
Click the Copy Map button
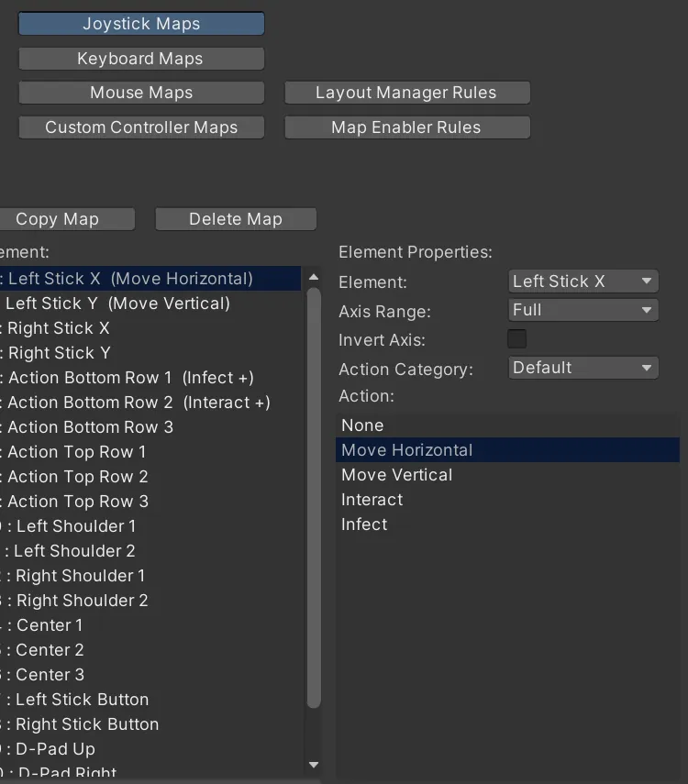67,219
